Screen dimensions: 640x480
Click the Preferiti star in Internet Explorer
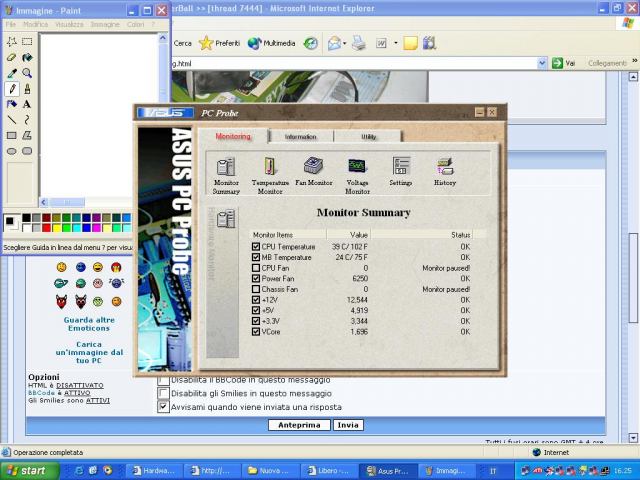coord(219,43)
